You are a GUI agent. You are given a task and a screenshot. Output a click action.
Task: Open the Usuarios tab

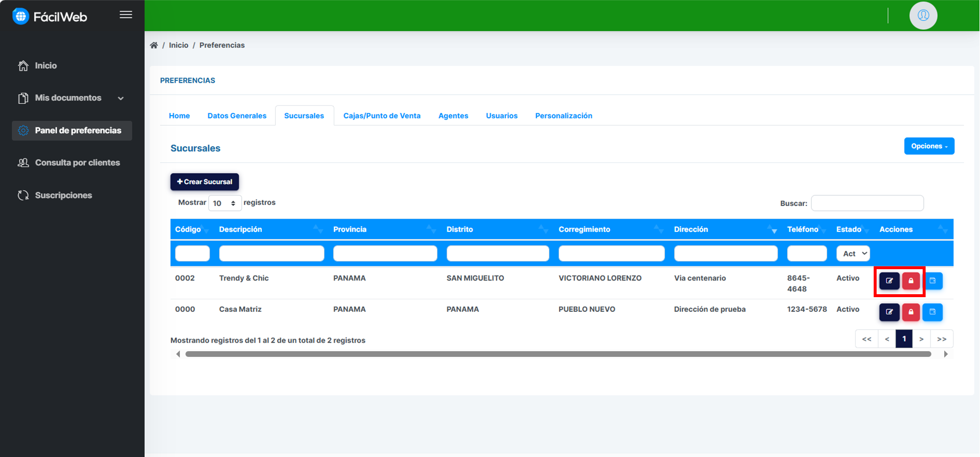click(502, 116)
